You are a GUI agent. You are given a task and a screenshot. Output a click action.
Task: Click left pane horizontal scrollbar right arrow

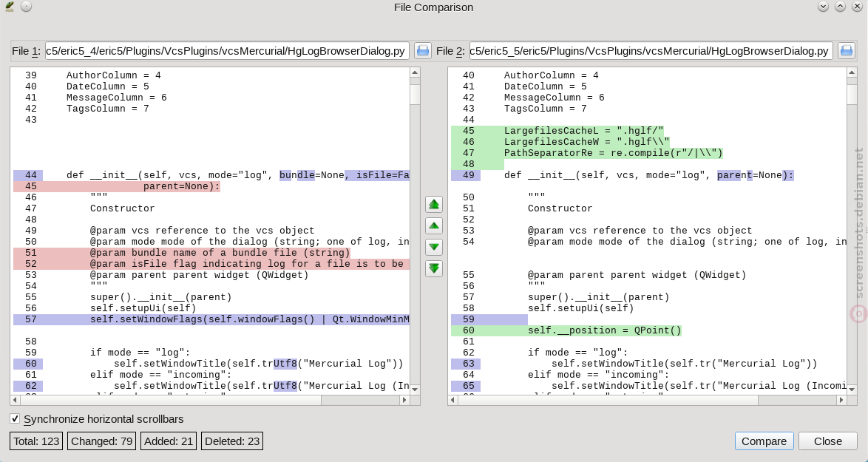[x=404, y=399]
